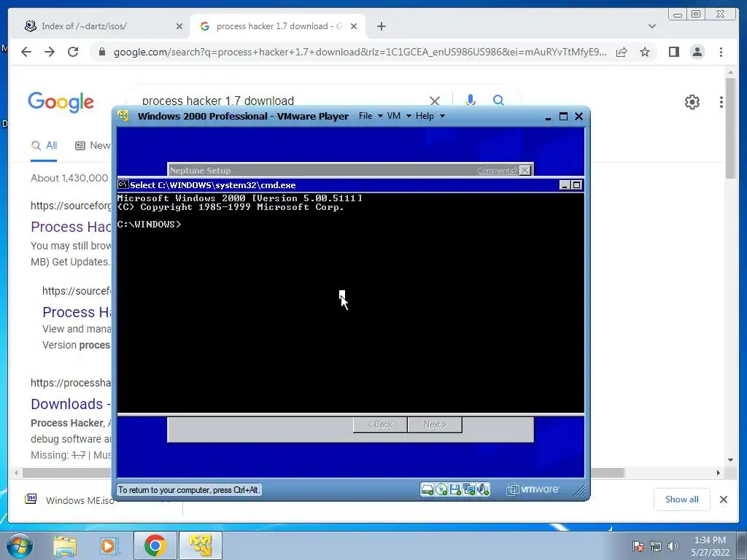Open a new Chrome tab
The image size is (747, 560).
[381, 26]
